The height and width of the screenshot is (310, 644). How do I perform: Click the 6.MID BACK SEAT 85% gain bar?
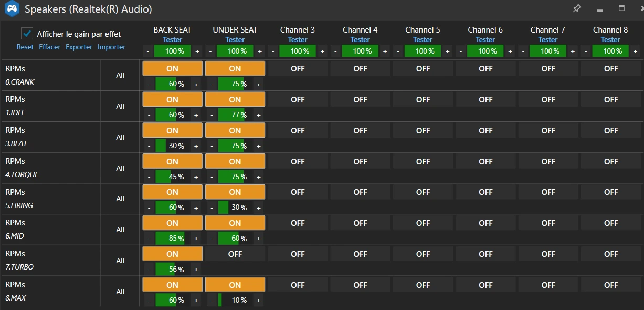click(172, 239)
